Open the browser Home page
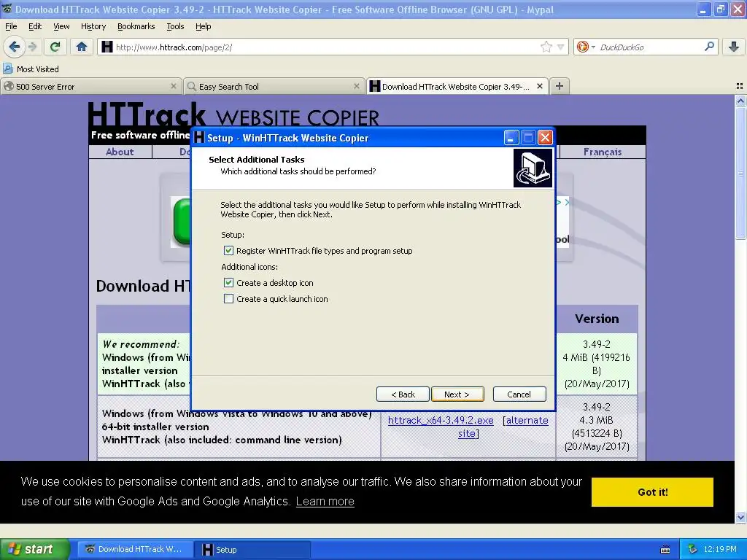Image resolution: width=747 pixels, height=560 pixels. click(82, 47)
